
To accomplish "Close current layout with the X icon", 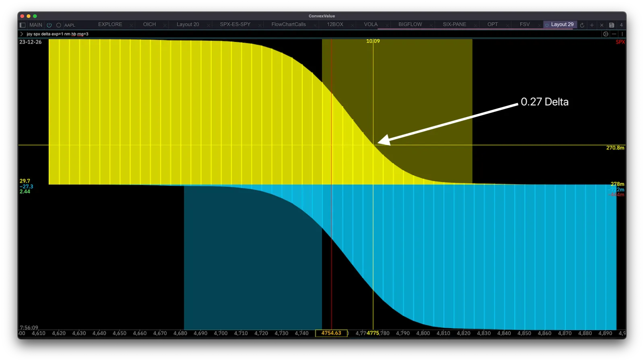I will coord(602,25).
